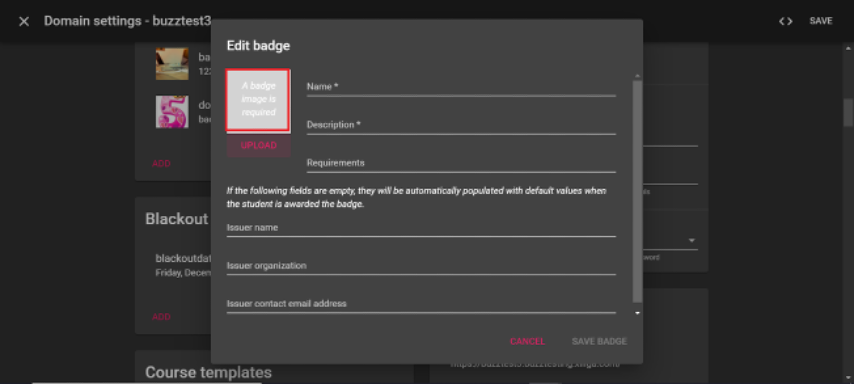Cancel the Edit badge dialog
The height and width of the screenshot is (384, 854).
coord(527,342)
